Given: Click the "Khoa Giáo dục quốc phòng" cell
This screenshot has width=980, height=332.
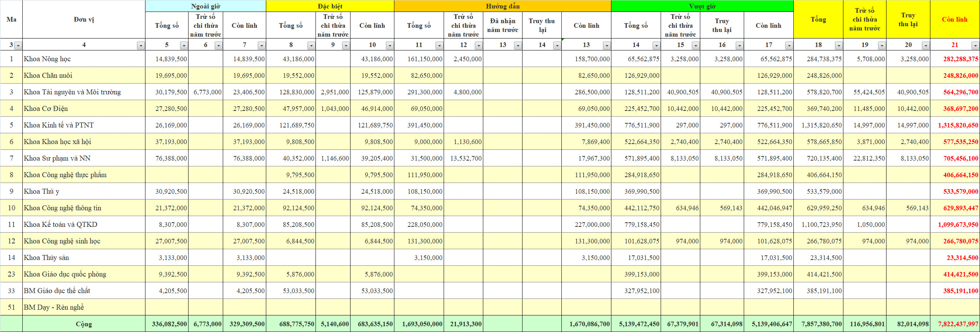Looking at the screenshot, I should 84,274.
